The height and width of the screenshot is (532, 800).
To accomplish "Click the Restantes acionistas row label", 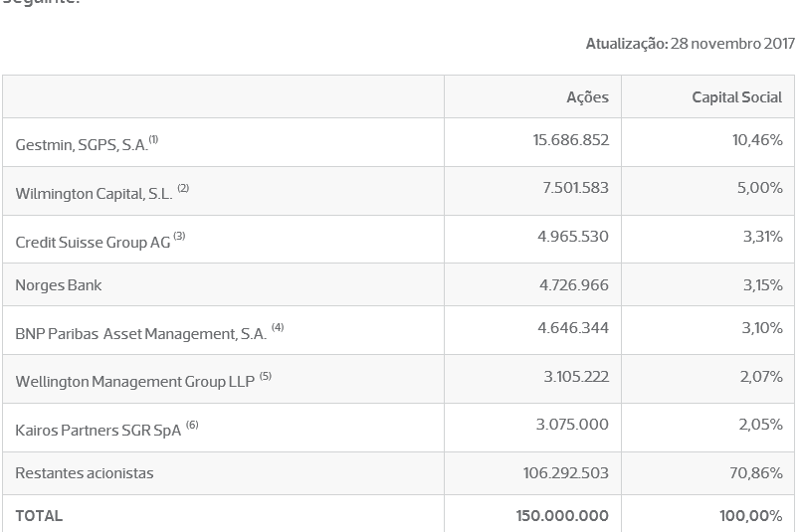I will (x=85, y=473).
